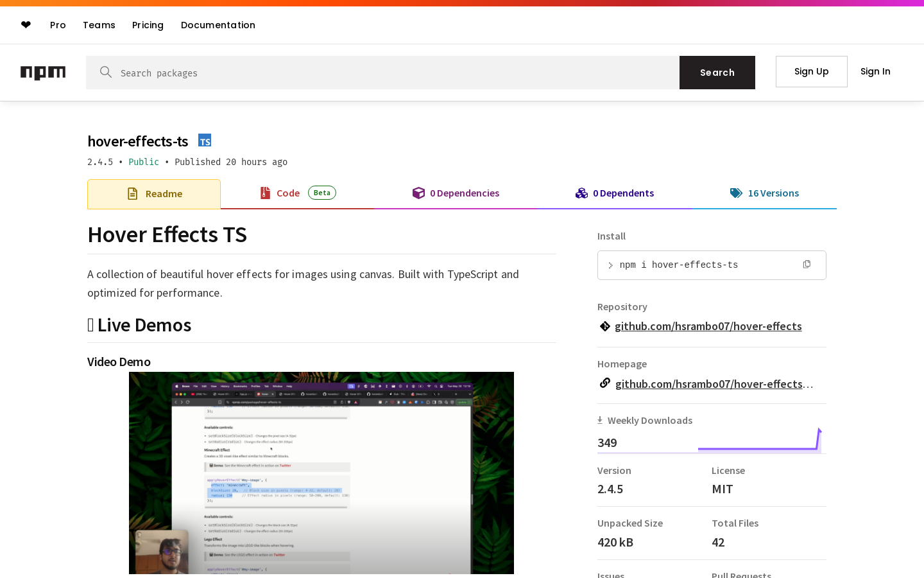Screen dimensions: 924x578
Task: Click the '420 kB' unpacked size value
Action: (615, 542)
